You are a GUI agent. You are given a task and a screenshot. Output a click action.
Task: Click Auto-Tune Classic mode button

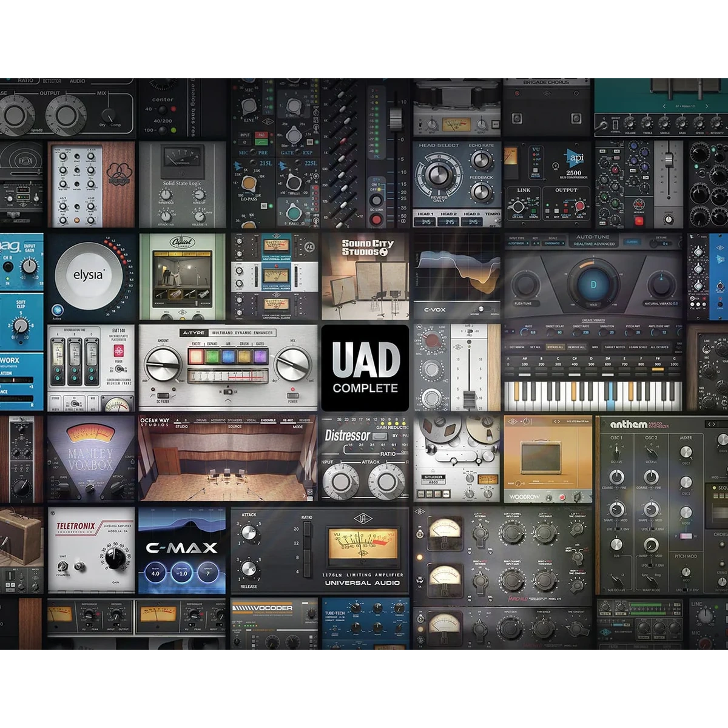click(x=632, y=241)
